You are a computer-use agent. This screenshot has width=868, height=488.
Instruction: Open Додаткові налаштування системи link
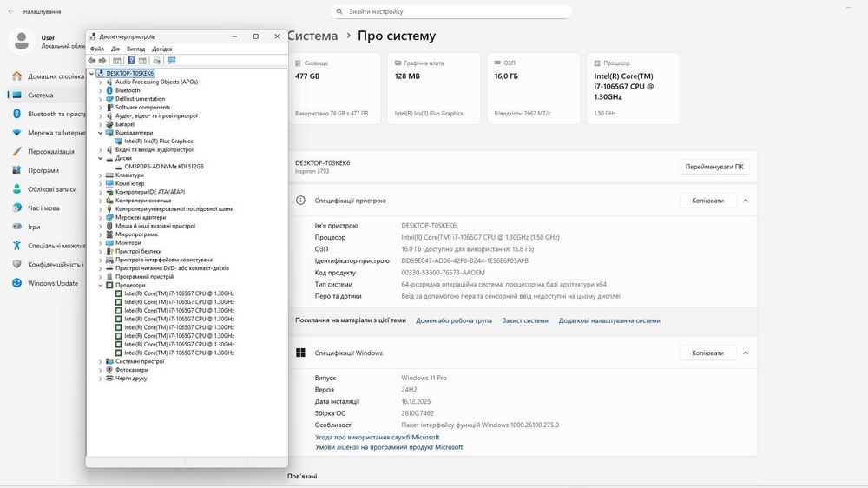tap(609, 320)
